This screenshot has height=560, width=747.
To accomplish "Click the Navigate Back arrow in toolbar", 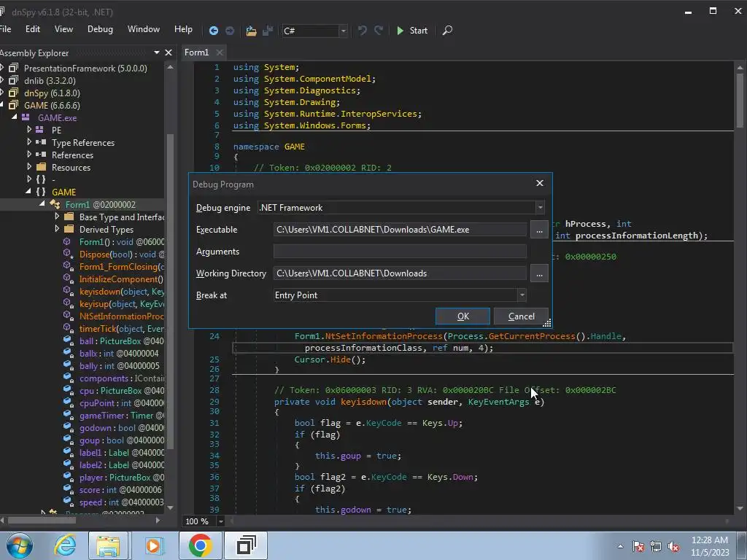I will tap(213, 31).
